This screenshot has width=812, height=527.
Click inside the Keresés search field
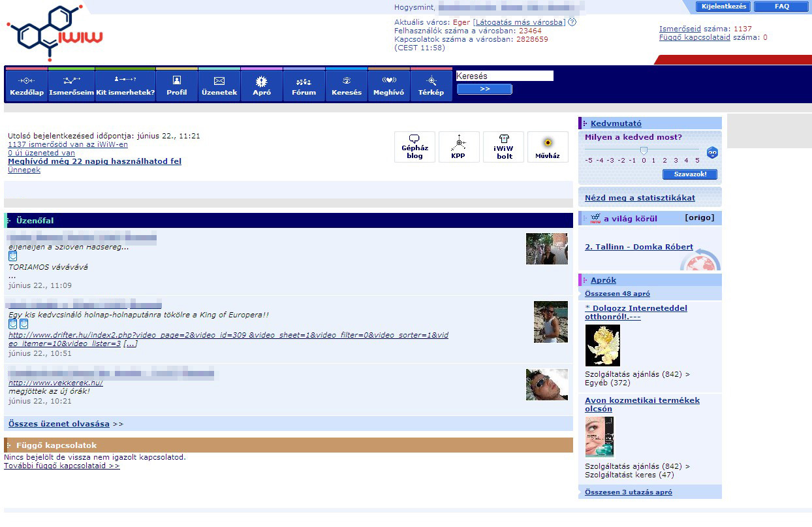(x=504, y=75)
